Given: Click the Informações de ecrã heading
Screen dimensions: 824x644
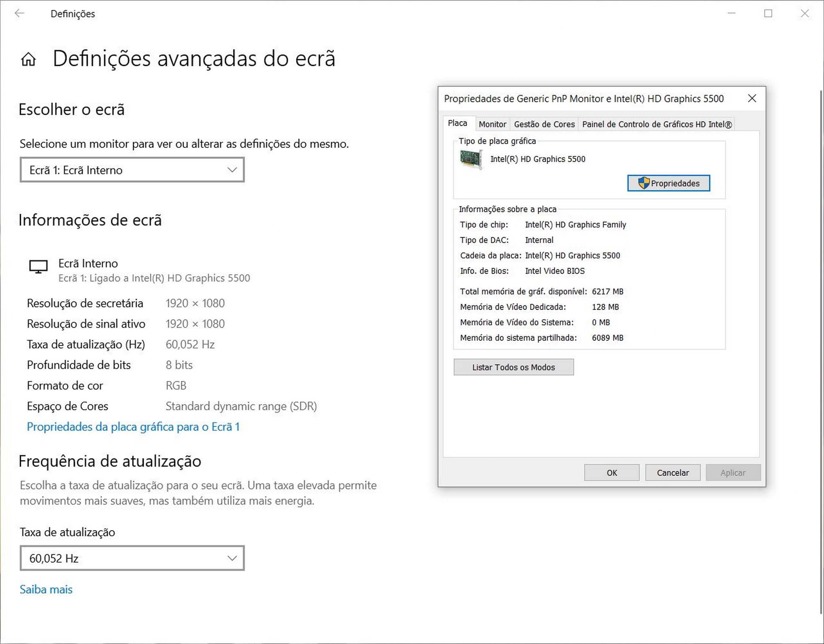Looking at the screenshot, I should click(x=90, y=220).
